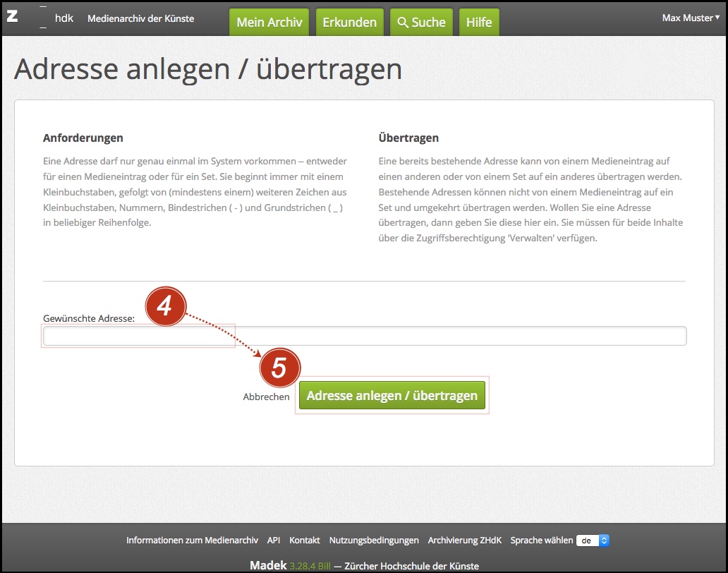Screen dimensions: 728x573
Task: Open the Archivierung ZHdK footer link
Action: [464, 541]
